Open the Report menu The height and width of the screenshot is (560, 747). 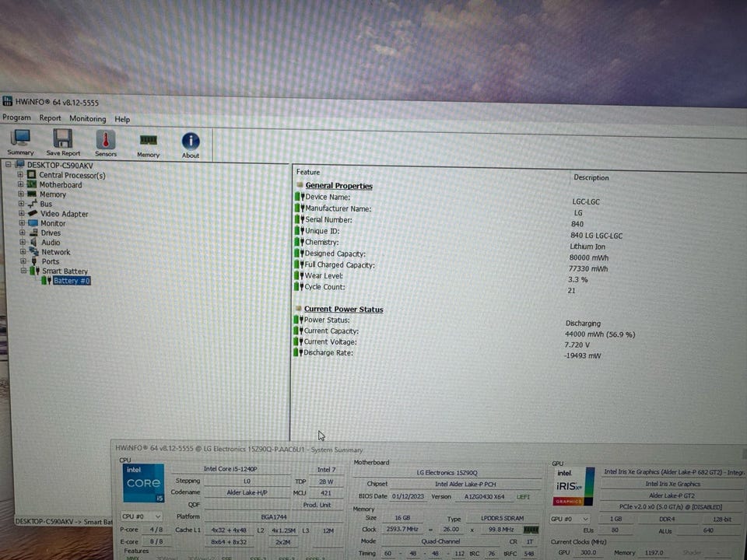coord(50,117)
